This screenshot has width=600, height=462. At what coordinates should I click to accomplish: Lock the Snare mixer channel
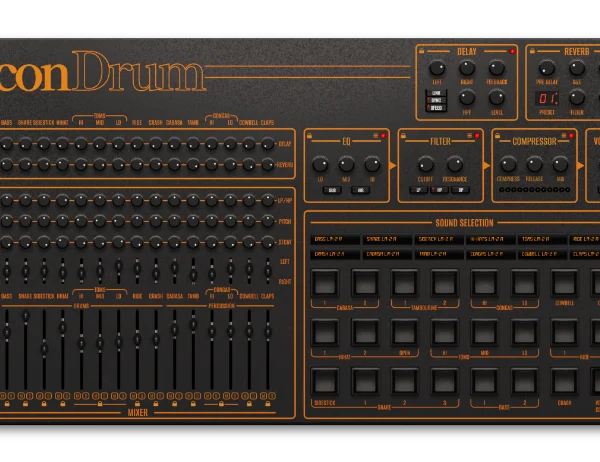(x=25, y=403)
